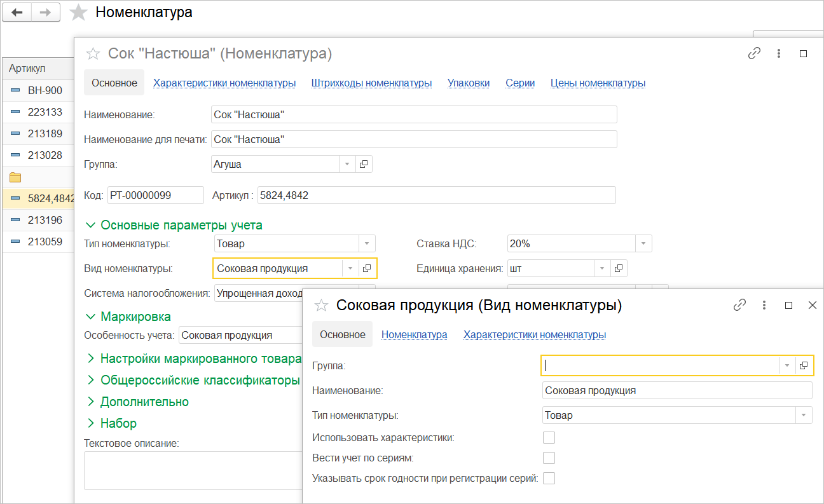Click the back navigation arrow

pos(17,13)
